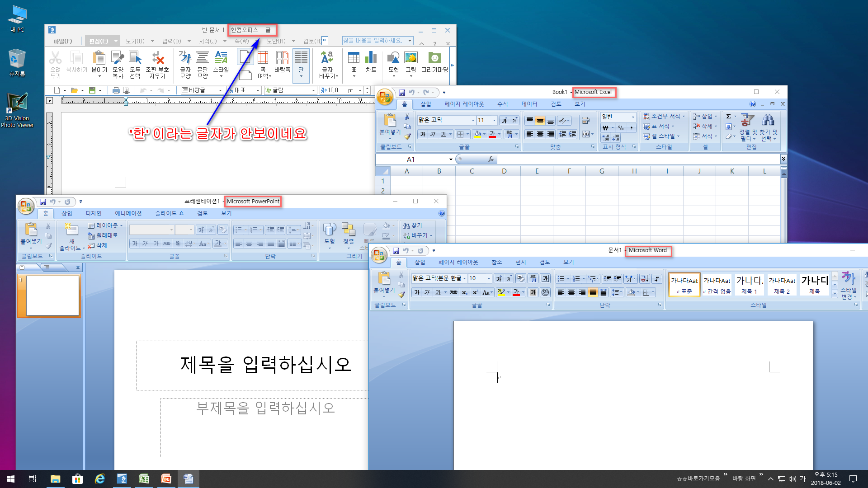
Task: Click the Excel Office button orb
Action: coord(384,96)
